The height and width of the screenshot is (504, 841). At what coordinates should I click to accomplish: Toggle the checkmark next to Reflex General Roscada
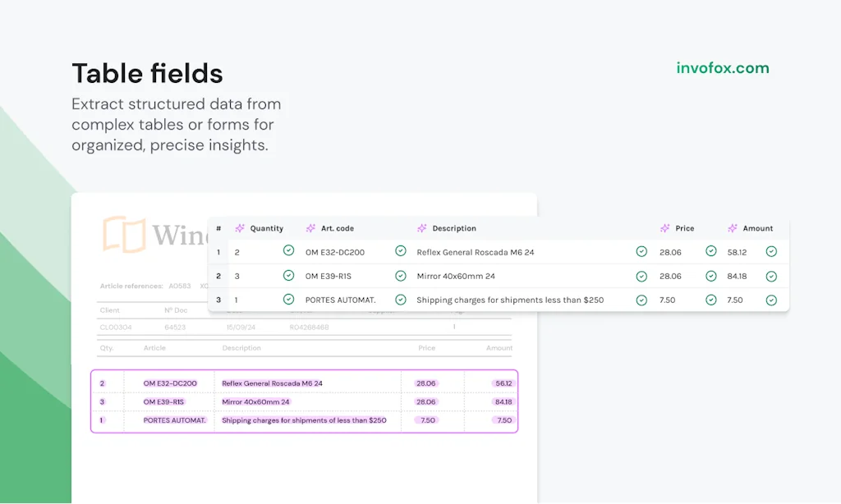coord(641,251)
